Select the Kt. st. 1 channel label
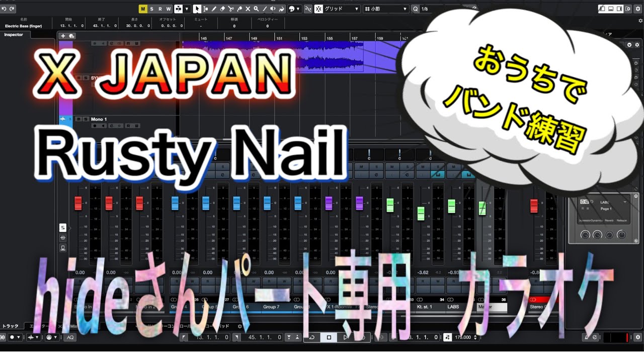This screenshot has height=362, width=644. [425, 307]
